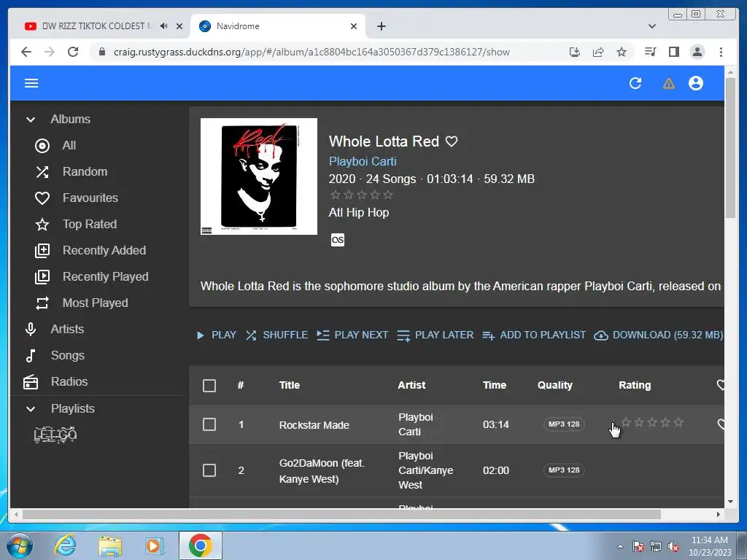Screen dimensions: 747x560
Task: Open Chrome's media control icon
Action: click(x=650, y=52)
